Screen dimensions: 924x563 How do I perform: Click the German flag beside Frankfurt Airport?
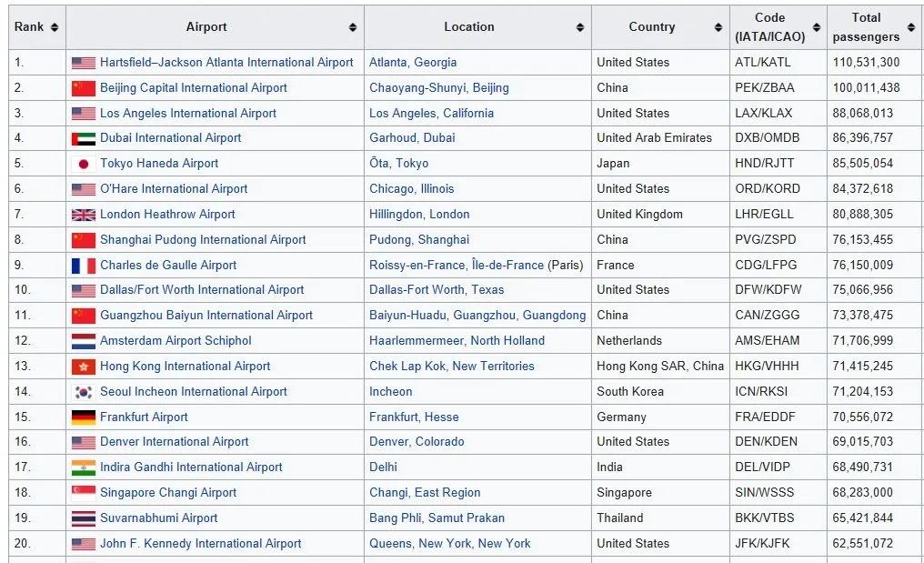pyautogui.click(x=84, y=418)
